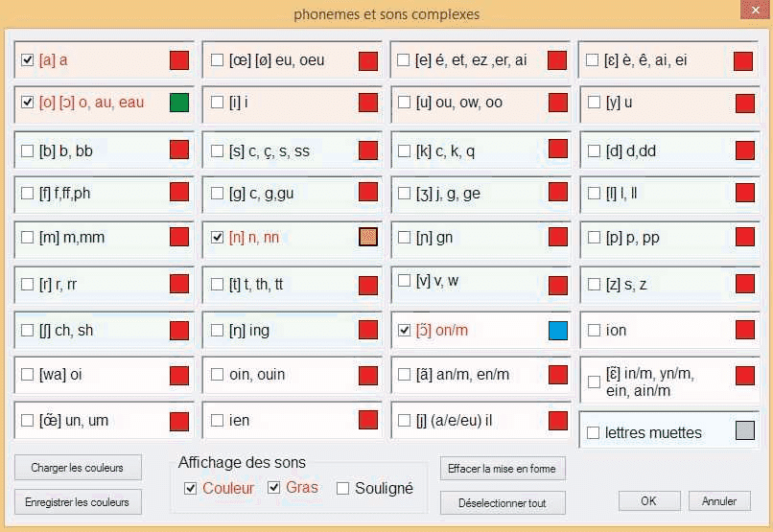The width and height of the screenshot is (773, 532).
Task: Open the gray color swatch for lettres muettes
Action: [x=745, y=431]
